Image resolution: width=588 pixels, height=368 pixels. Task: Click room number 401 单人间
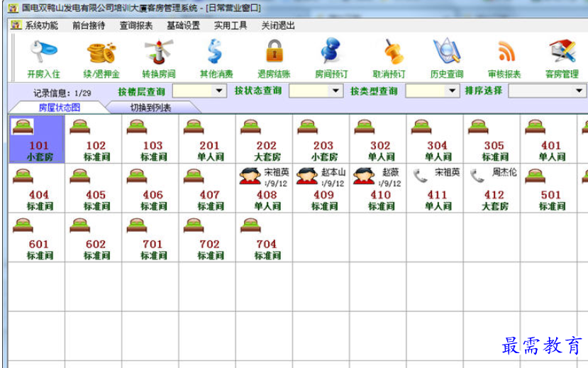point(551,145)
